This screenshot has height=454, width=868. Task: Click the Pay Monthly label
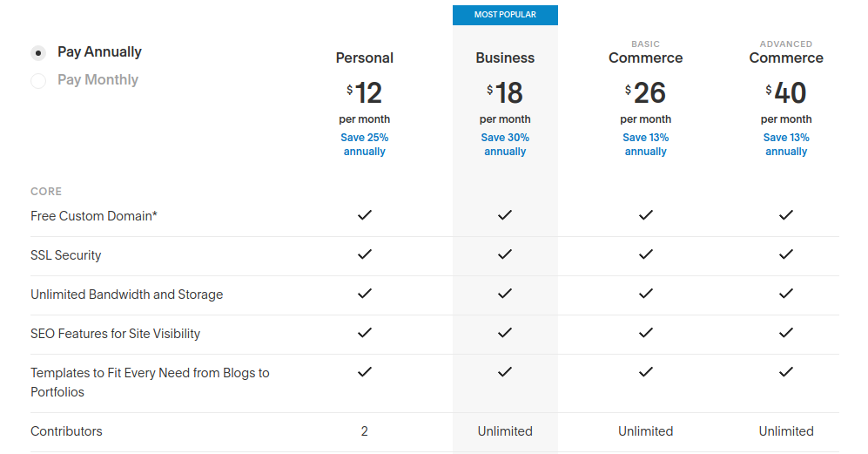pos(98,80)
